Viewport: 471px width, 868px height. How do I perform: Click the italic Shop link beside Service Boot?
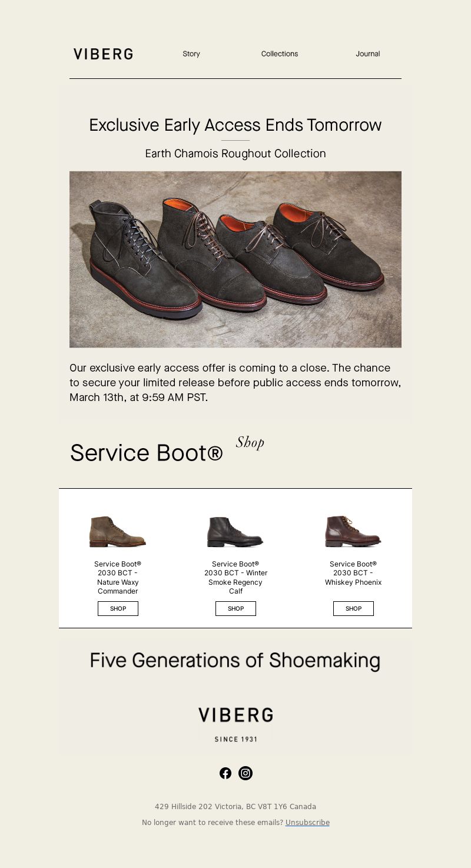tap(250, 442)
